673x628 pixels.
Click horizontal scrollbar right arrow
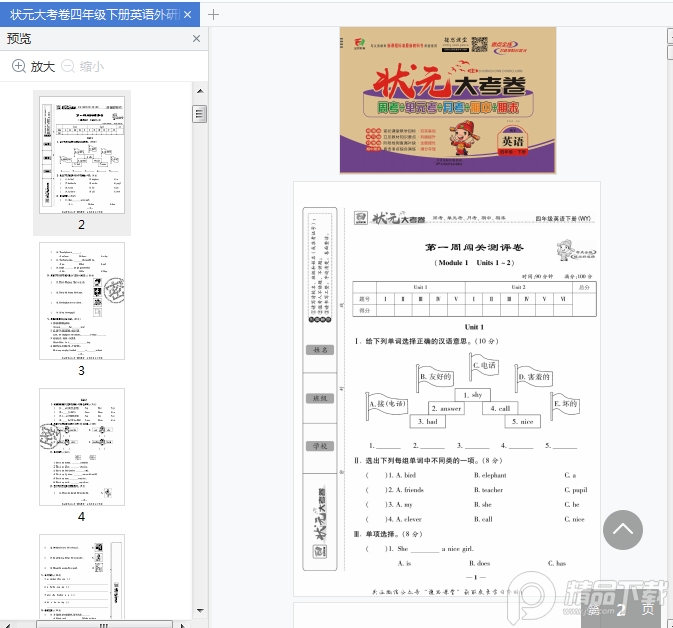[x=182, y=625]
